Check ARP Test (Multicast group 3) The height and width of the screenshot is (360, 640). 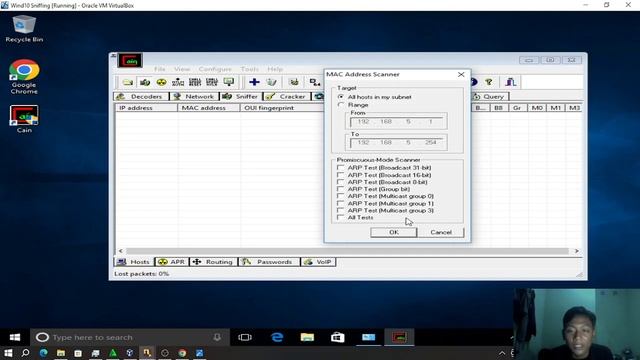(x=340, y=211)
